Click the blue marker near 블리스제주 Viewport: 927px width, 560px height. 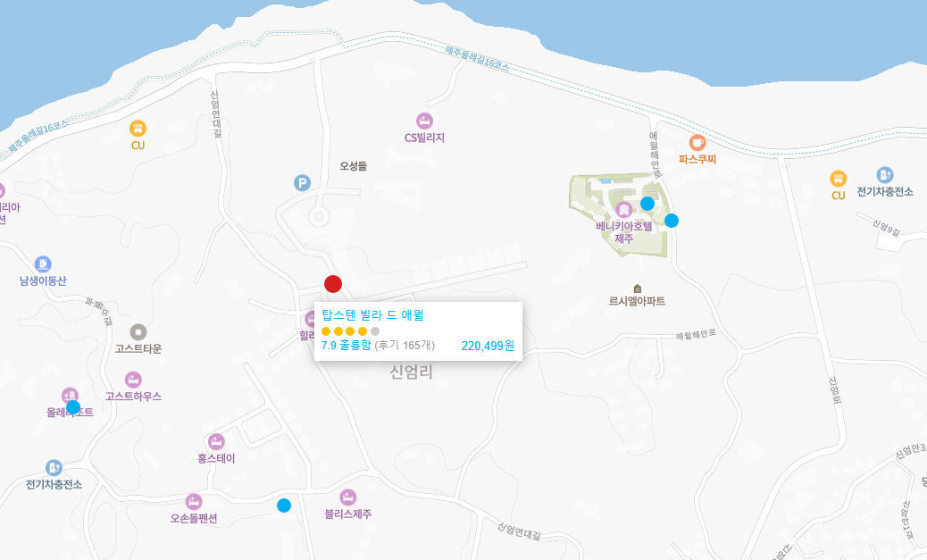tap(284, 505)
